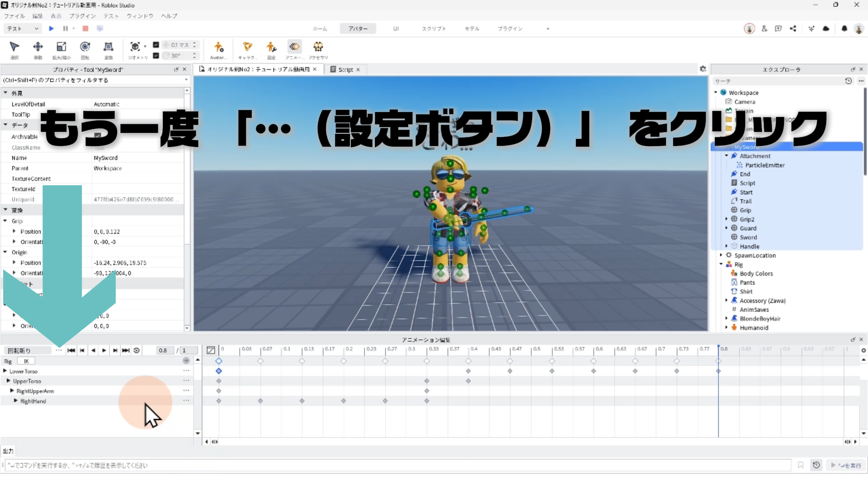This screenshot has width=868, height=488.
Task: Select the Rotate tool in toolbar
Action: pyautogui.click(x=85, y=47)
